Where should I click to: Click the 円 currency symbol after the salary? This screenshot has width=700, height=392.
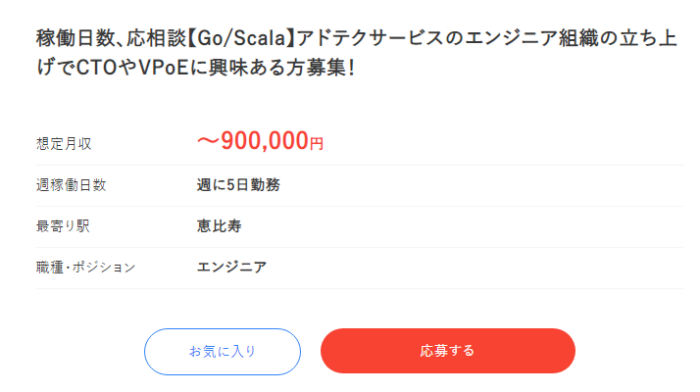(317, 144)
